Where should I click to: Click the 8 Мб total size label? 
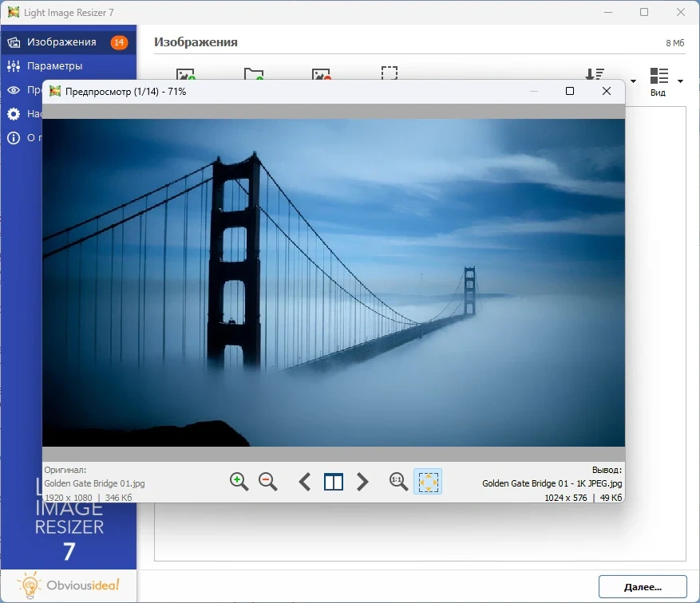click(674, 43)
